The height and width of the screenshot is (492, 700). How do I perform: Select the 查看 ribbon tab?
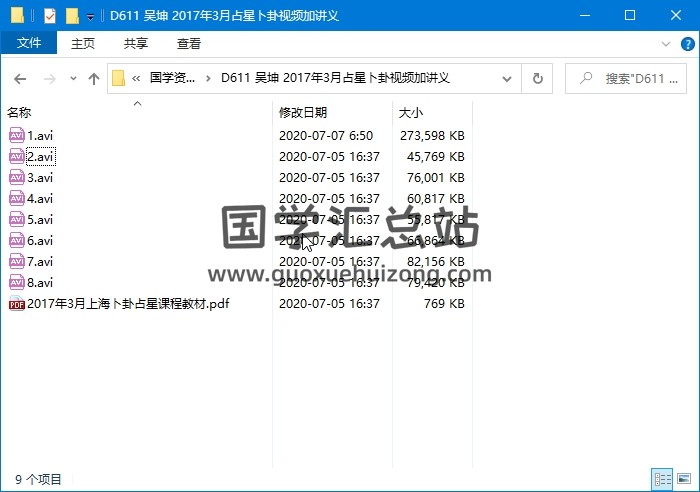[x=189, y=43]
